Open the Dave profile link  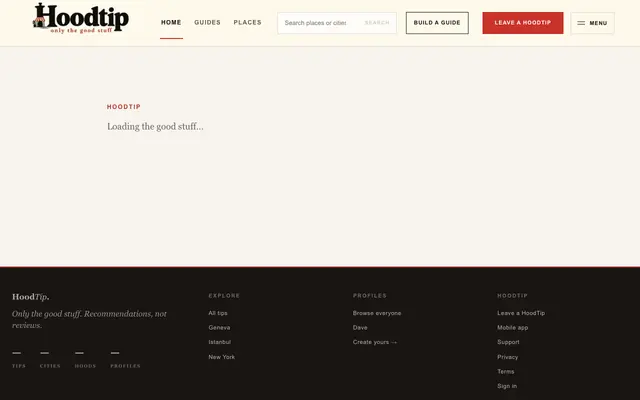pos(360,327)
